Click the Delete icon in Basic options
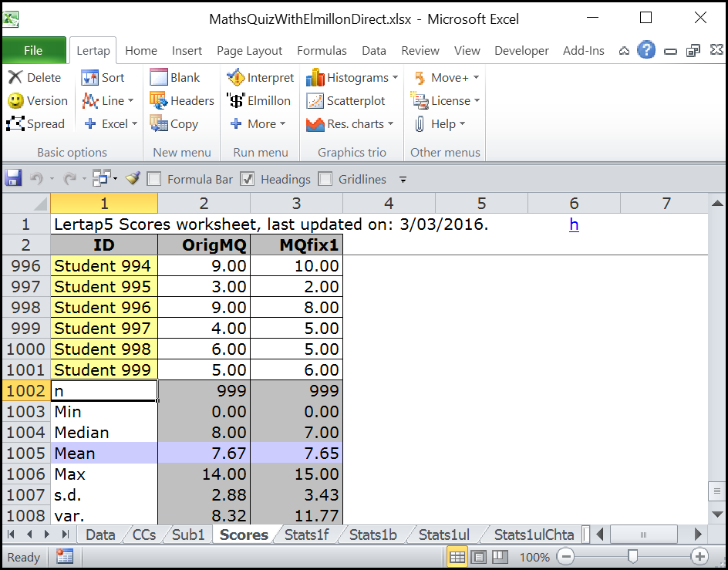728x570 pixels. click(15, 77)
